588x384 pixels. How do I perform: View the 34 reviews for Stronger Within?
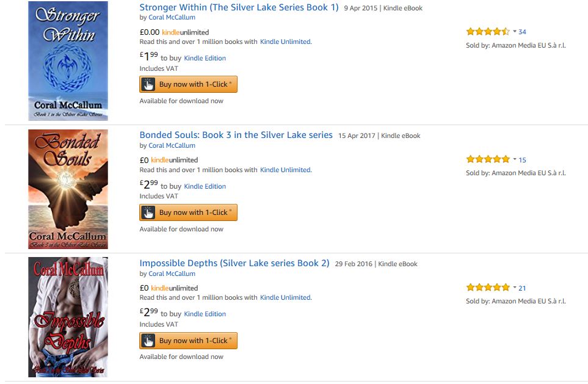tap(523, 32)
